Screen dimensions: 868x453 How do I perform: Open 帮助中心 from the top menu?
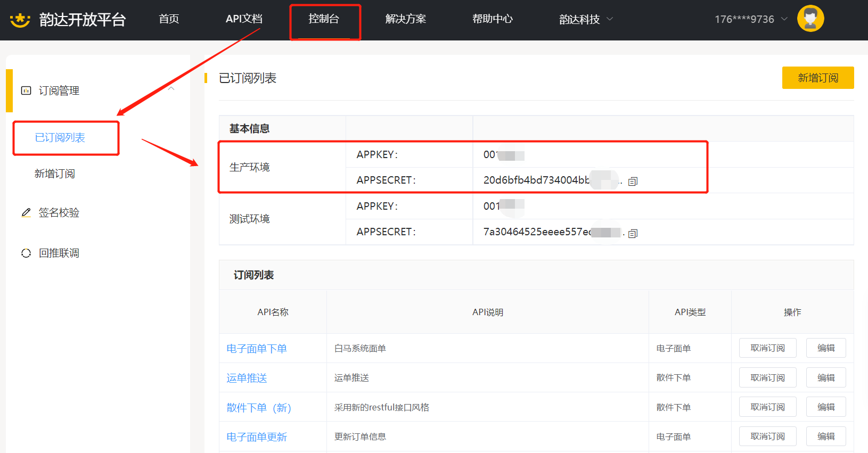click(493, 19)
